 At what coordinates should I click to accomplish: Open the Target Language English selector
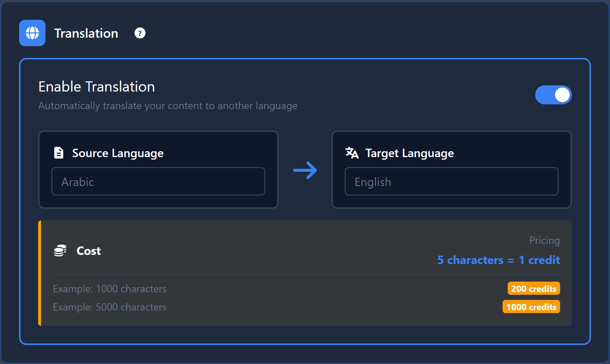coord(452,182)
